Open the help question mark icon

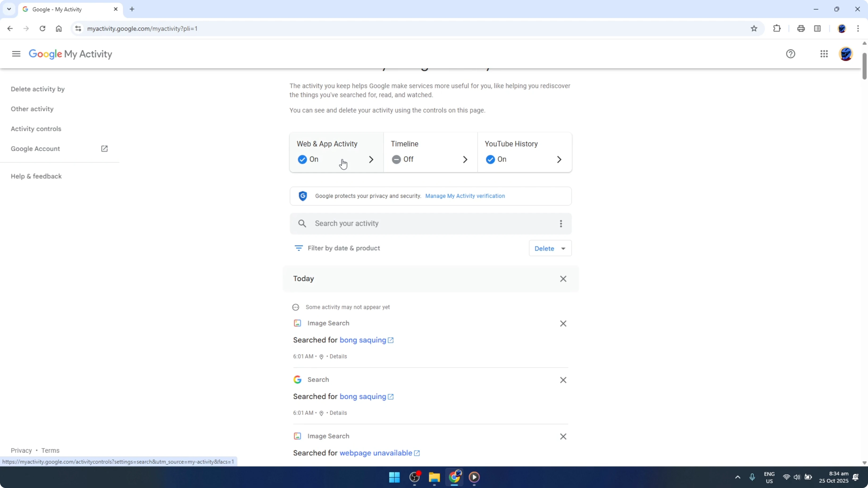point(790,54)
